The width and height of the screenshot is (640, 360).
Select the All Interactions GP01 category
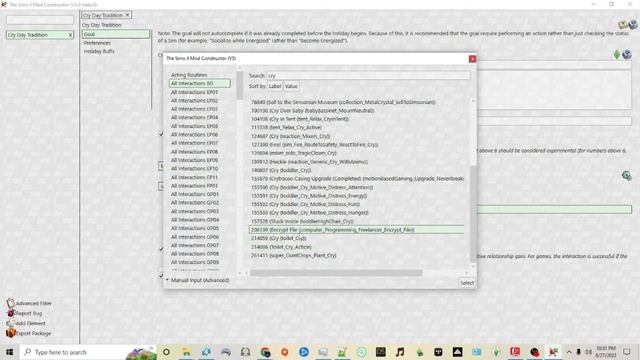194,194
